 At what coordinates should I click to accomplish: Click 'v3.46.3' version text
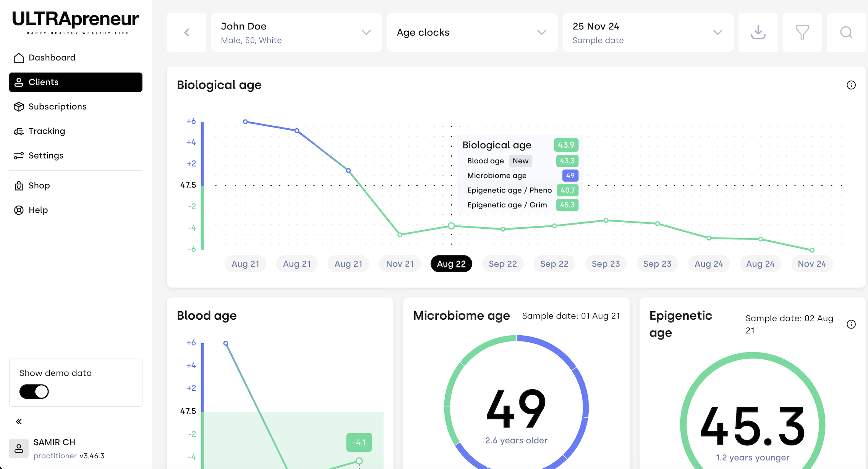pos(92,456)
